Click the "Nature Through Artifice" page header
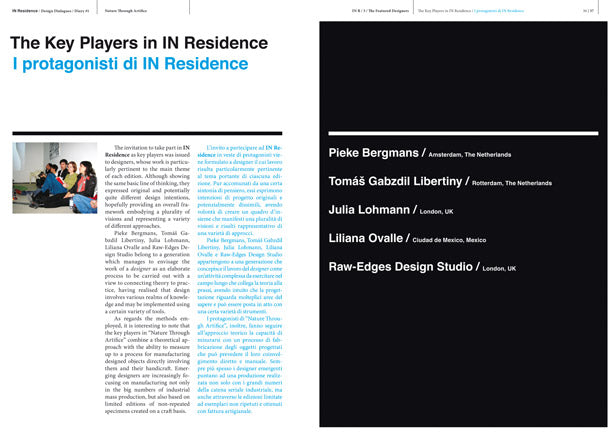The image size is (613, 433). (126, 11)
